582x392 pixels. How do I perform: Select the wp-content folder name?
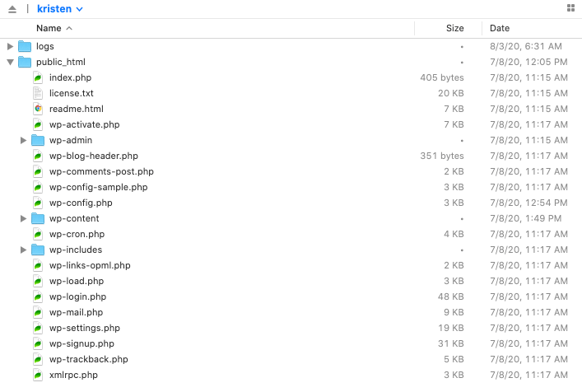[74, 218]
